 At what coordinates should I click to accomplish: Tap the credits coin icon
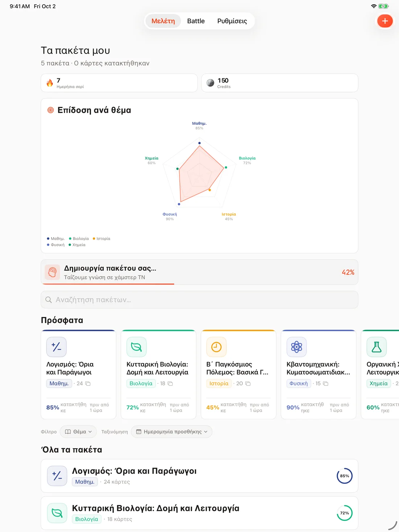pyautogui.click(x=210, y=83)
